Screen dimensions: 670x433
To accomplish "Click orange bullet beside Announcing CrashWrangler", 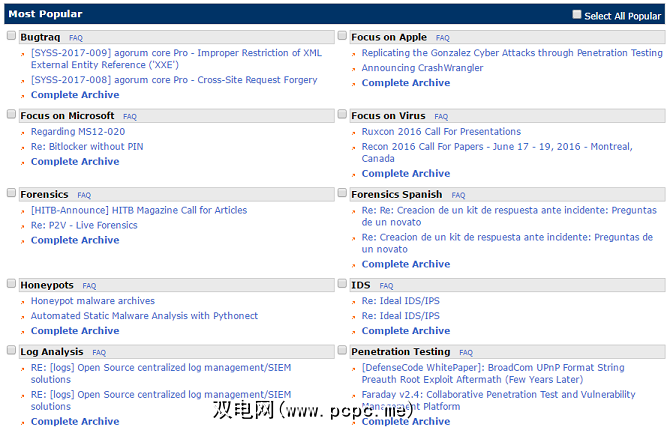I will point(353,69).
